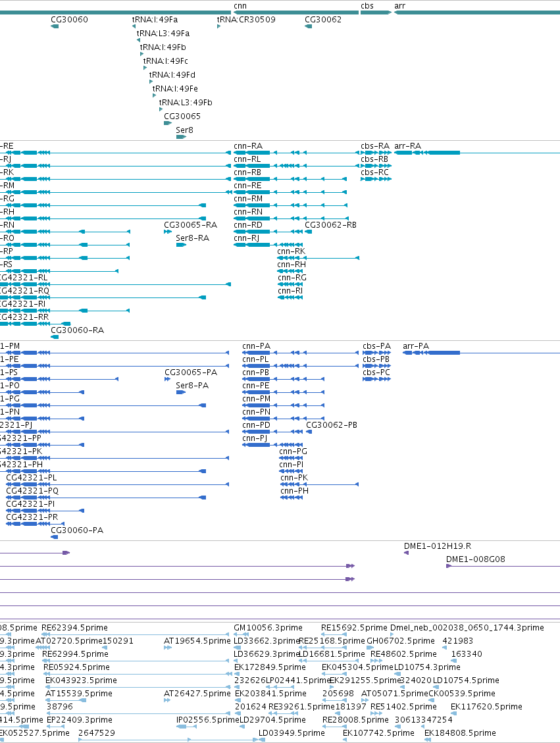Viewport: 560px width, 743px height.
Task: Click EST RE15692.5prime
Action: tap(355, 628)
